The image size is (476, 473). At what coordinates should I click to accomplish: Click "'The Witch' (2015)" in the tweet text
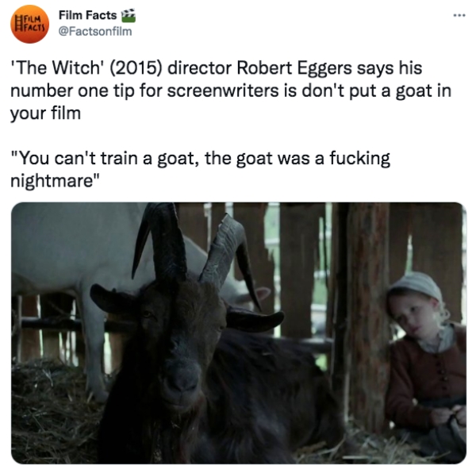click(x=86, y=67)
